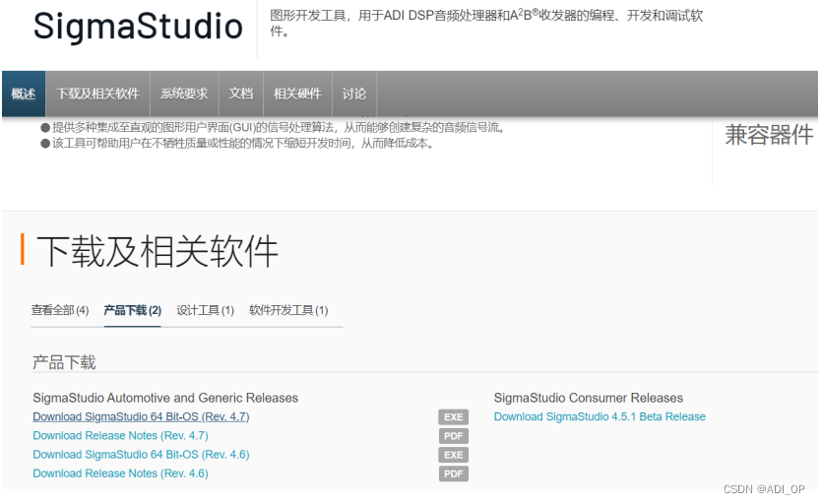Download SigmaStudio 64 Bit-OS Rev. 4.6
Viewport: 820px width, 504px height.
[x=141, y=455]
